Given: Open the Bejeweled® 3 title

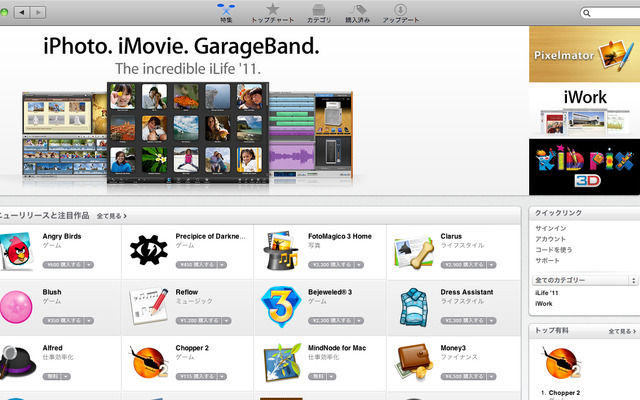Looking at the screenshot, I should pos(330,292).
